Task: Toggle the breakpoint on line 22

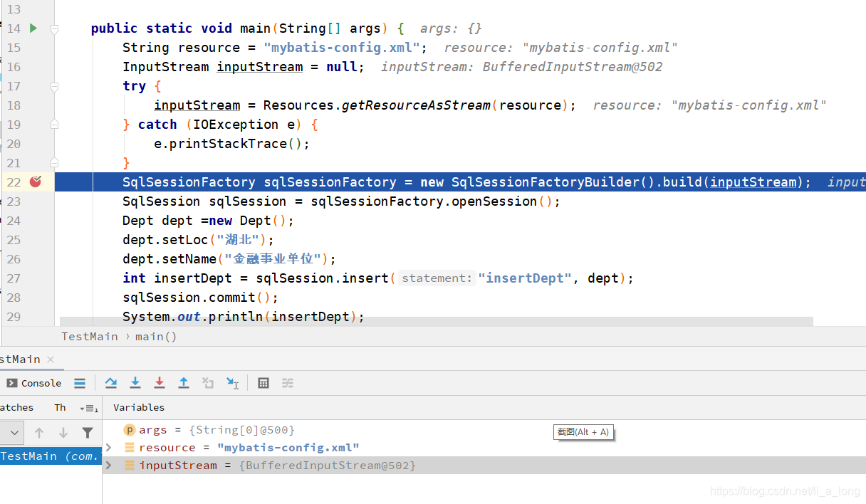Action: tap(35, 182)
